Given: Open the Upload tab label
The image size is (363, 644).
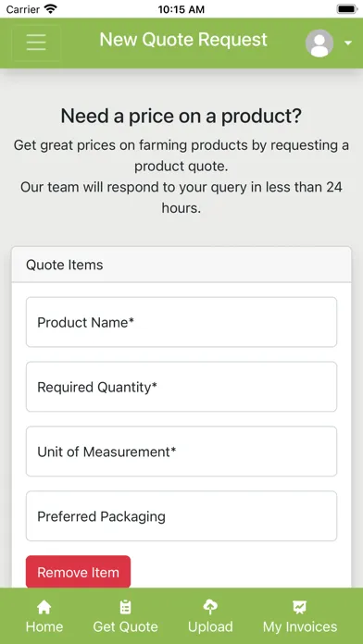Looking at the screenshot, I should tap(210, 627).
